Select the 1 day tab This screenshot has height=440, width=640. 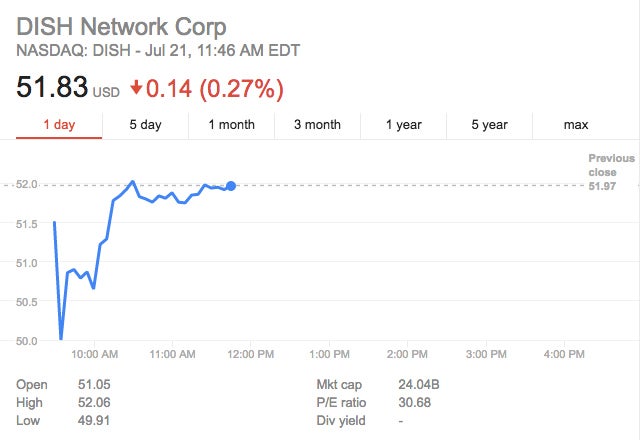click(59, 125)
